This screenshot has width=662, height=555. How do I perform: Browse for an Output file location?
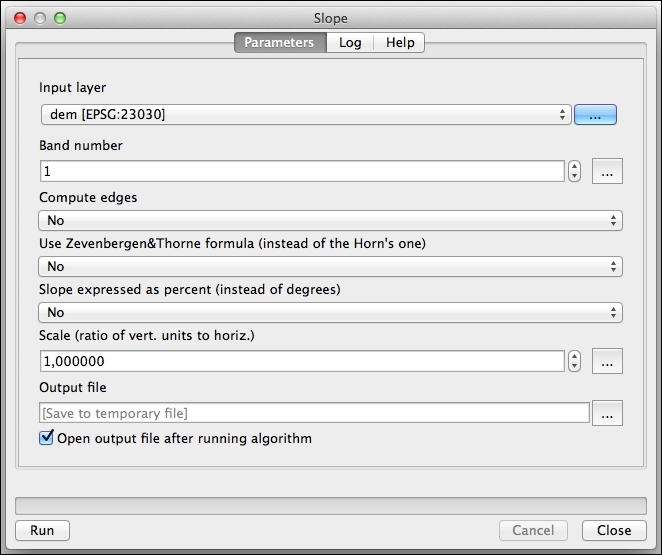607,413
